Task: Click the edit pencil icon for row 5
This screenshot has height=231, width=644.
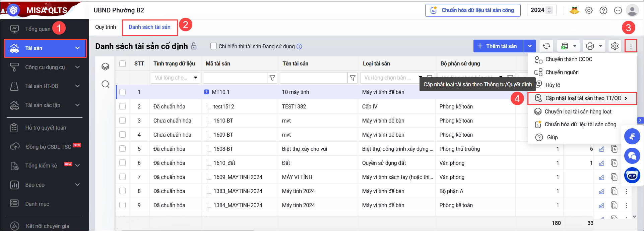Action: coord(601,149)
